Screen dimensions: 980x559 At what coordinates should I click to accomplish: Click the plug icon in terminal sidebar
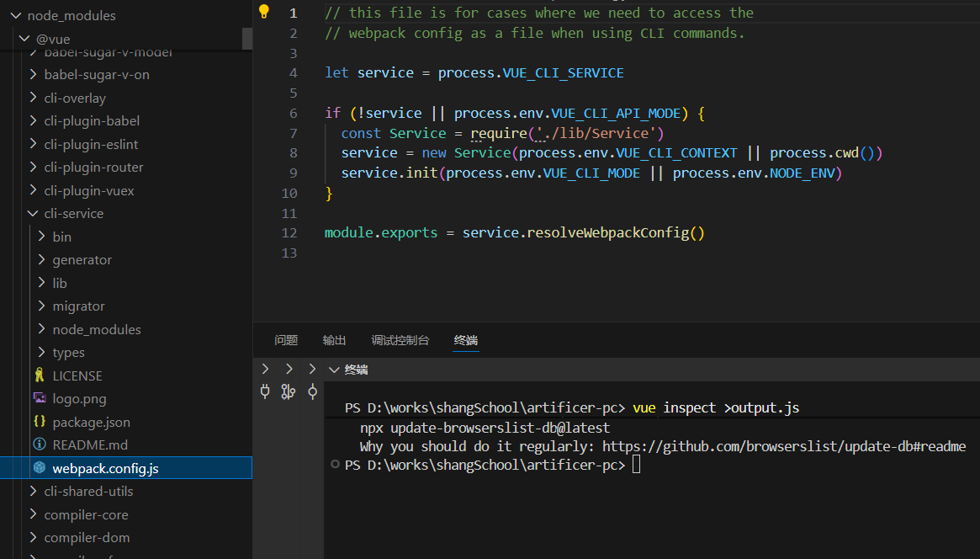265,392
